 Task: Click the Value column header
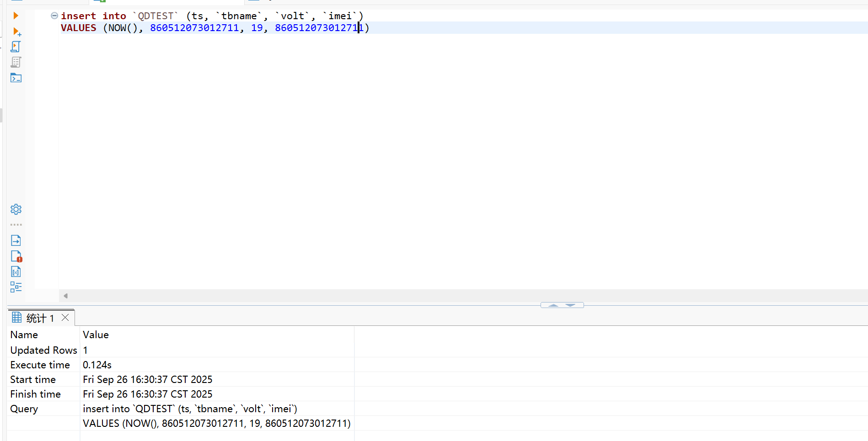[x=96, y=335]
